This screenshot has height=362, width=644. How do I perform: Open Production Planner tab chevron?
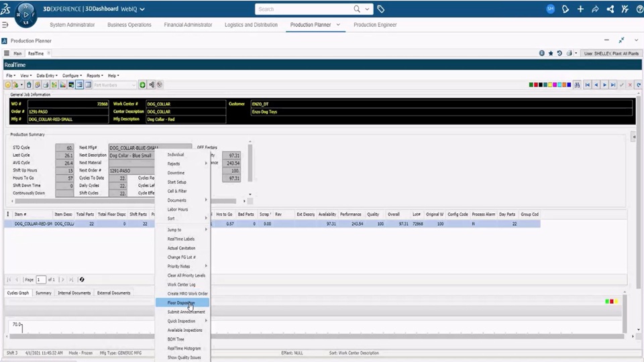pyautogui.click(x=338, y=25)
